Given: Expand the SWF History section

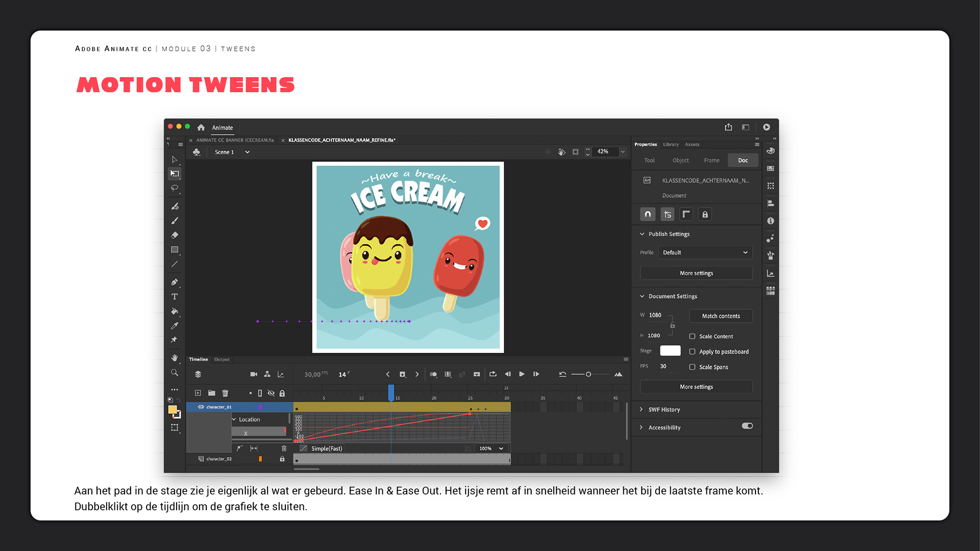Looking at the screenshot, I should tap(664, 410).
